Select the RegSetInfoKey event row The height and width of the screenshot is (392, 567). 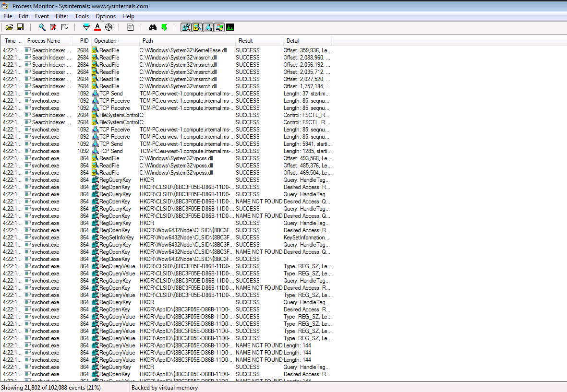coord(116,238)
